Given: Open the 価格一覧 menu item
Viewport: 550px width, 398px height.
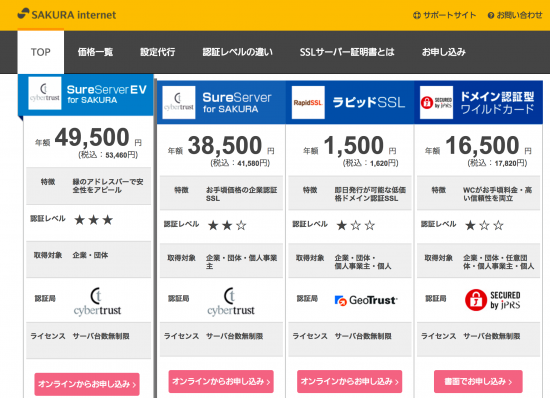Looking at the screenshot, I should 95,52.
